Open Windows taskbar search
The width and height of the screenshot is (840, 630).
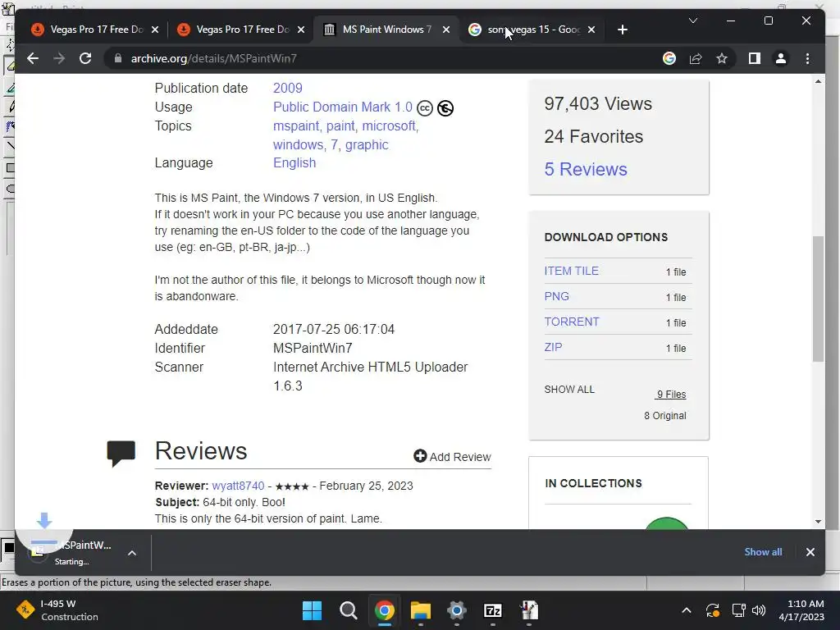point(348,610)
